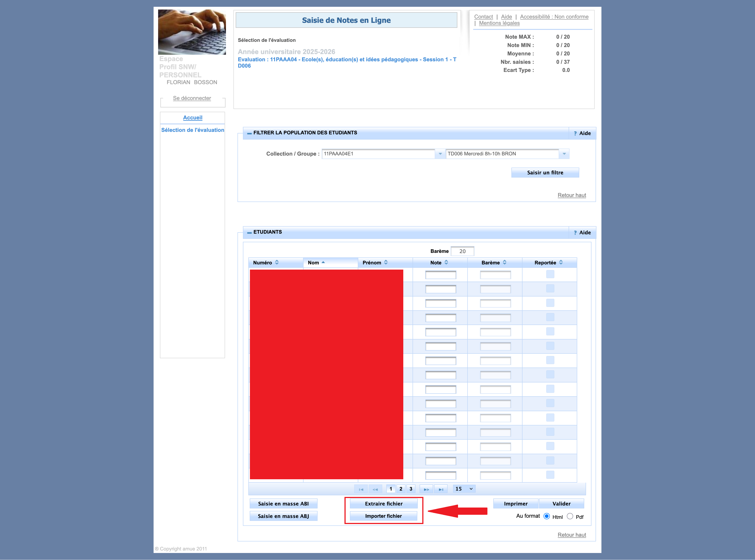755x560 pixels.
Task: Sort the table by the Numéro sort arrows
Action: point(277,262)
